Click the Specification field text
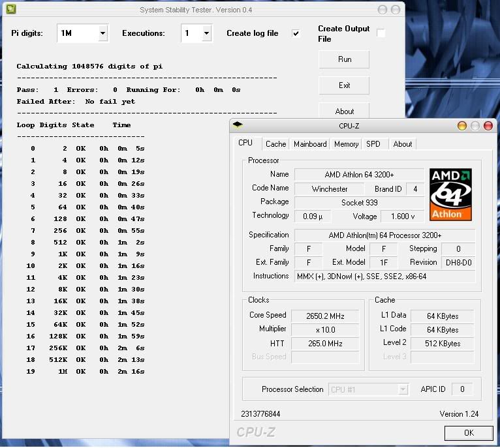This screenshot has width=500, height=448. coord(385,235)
